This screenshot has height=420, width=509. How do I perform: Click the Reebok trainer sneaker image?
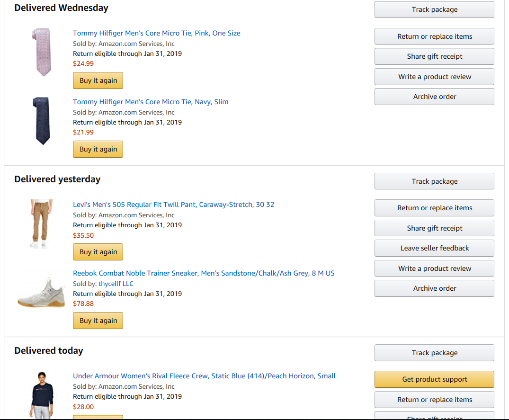tap(41, 293)
